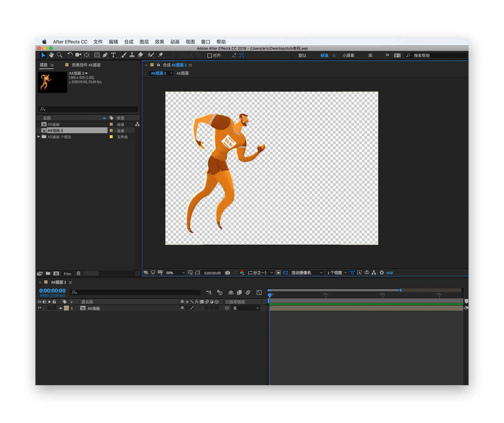Image resolution: width=504 pixels, height=423 pixels.
Task: Select the Rectangle shape tool
Action: click(x=97, y=55)
